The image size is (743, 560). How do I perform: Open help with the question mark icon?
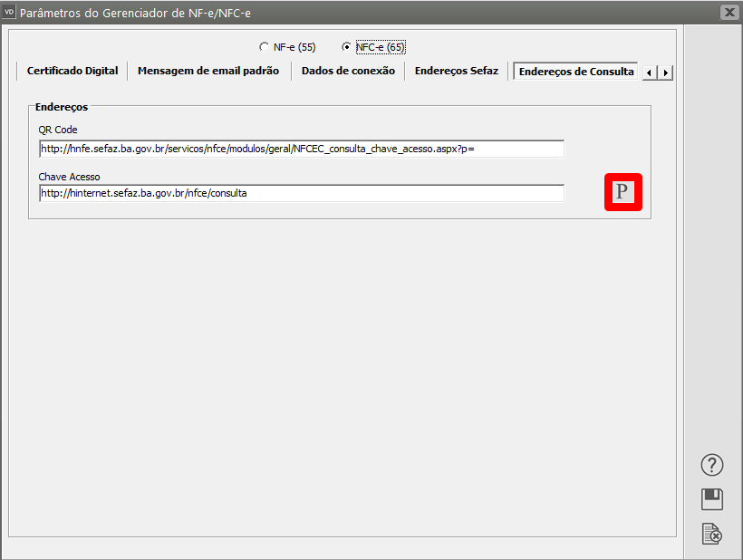711,465
